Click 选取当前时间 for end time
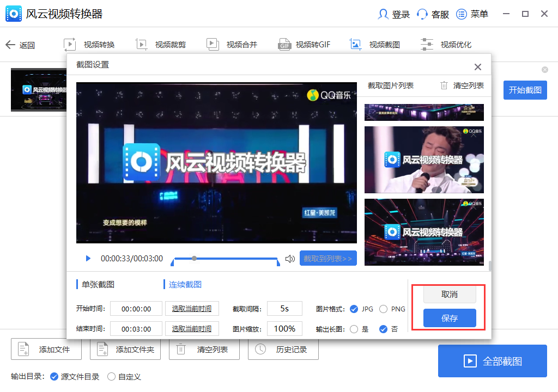 tap(192, 329)
